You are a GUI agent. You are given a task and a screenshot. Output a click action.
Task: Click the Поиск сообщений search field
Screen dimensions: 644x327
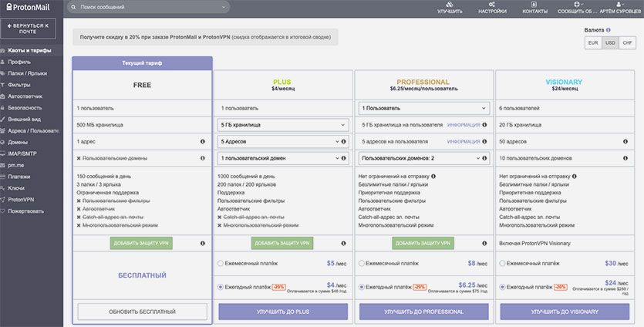point(149,8)
